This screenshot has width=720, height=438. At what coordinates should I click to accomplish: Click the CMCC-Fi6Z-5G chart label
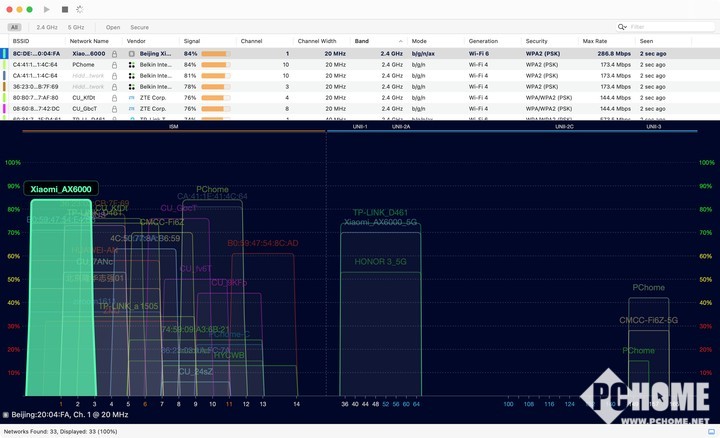click(x=648, y=320)
